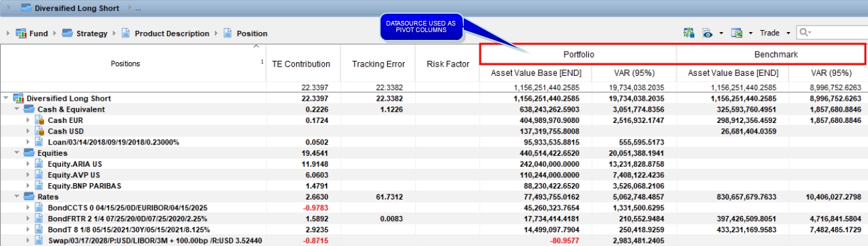Open the Trade menu

click(769, 33)
